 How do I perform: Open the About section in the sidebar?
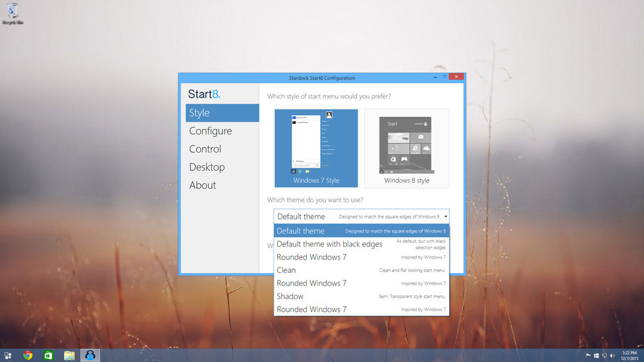click(203, 185)
